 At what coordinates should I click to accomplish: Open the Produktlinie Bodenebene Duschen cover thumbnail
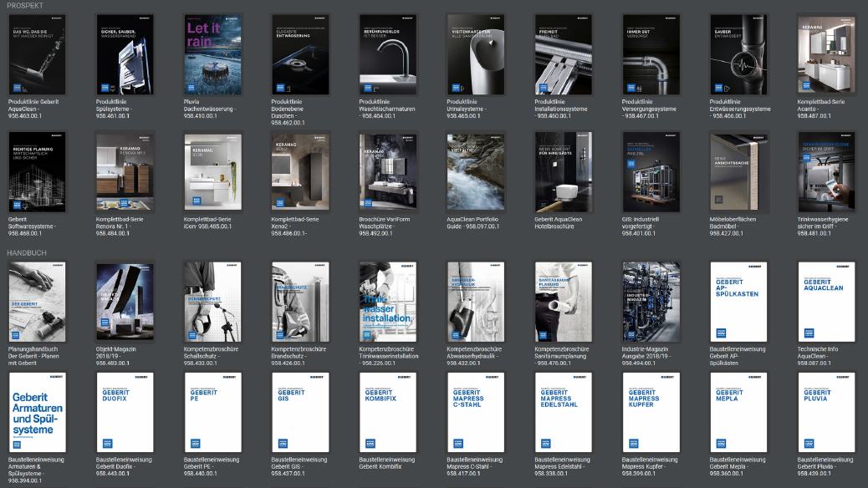[300, 55]
